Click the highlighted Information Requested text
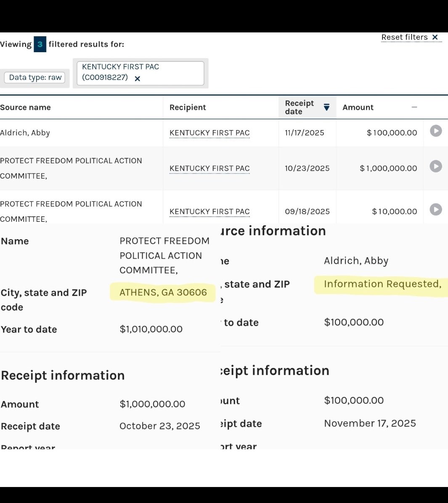The width and height of the screenshot is (448, 503). pos(382,284)
